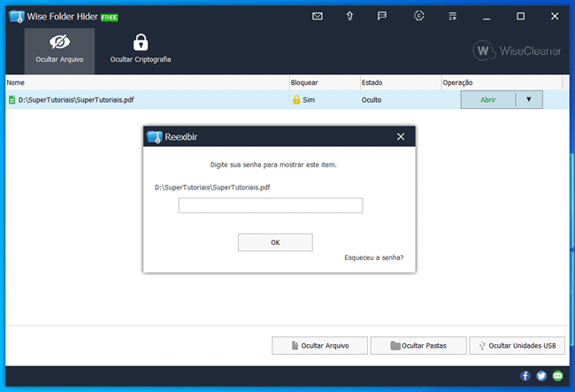Click the Ocultar Unidades USB button
Screen dimensions: 575x392
pyautogui.click(x=517, y=346)
